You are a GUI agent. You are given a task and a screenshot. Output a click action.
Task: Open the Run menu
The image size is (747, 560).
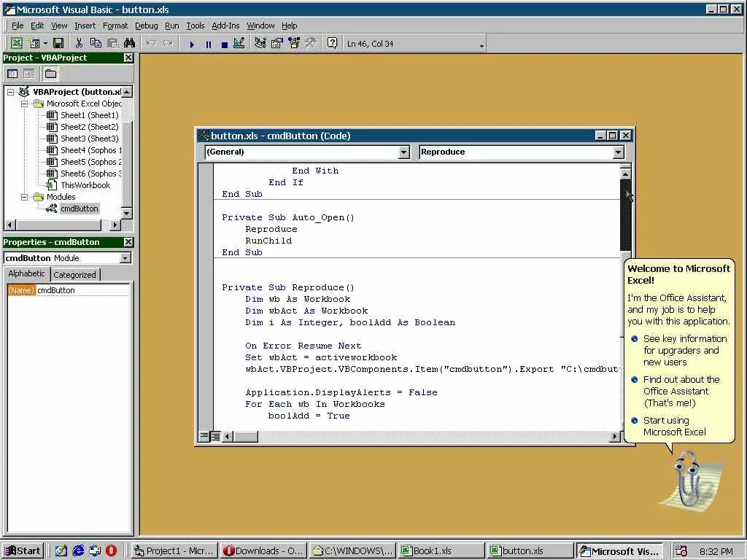click(172, 26)
